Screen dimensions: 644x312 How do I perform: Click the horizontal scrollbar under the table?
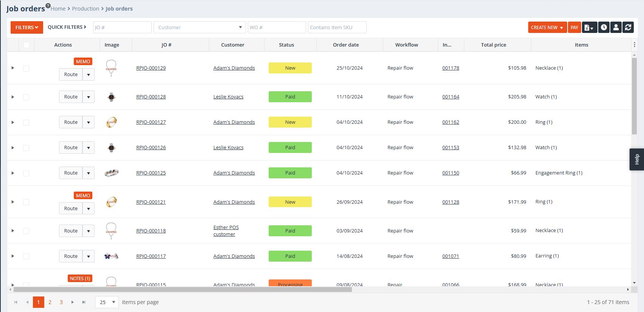(x=182, y=290)
